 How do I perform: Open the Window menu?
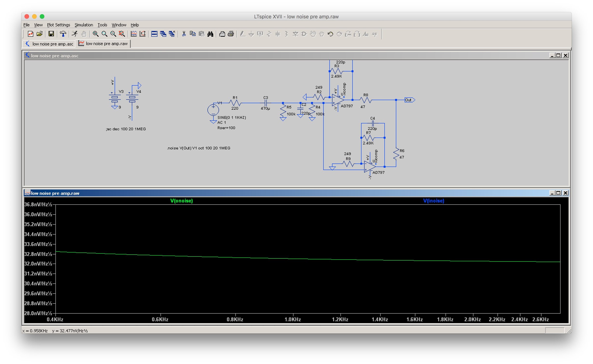click(119, 25)
